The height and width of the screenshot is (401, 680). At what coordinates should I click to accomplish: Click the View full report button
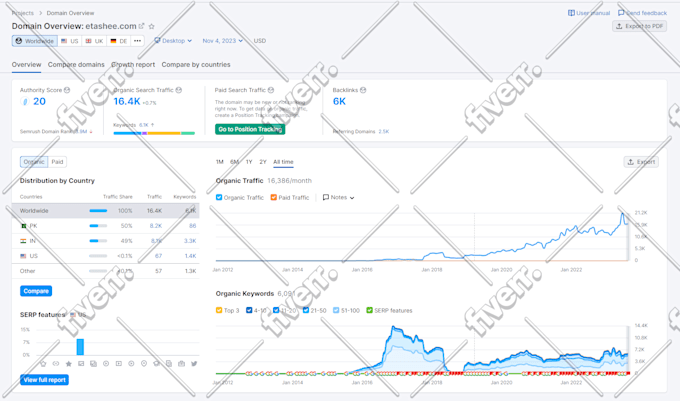[x=44, y=380]
